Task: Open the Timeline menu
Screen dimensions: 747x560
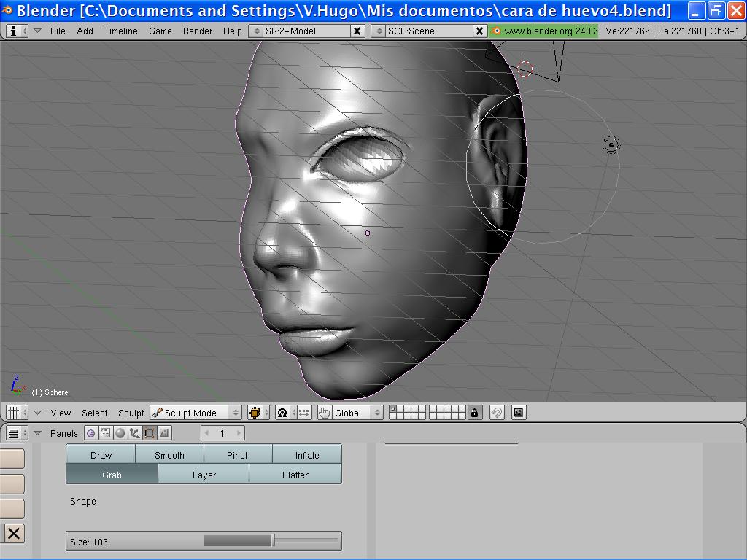Action: pos(120,31)
